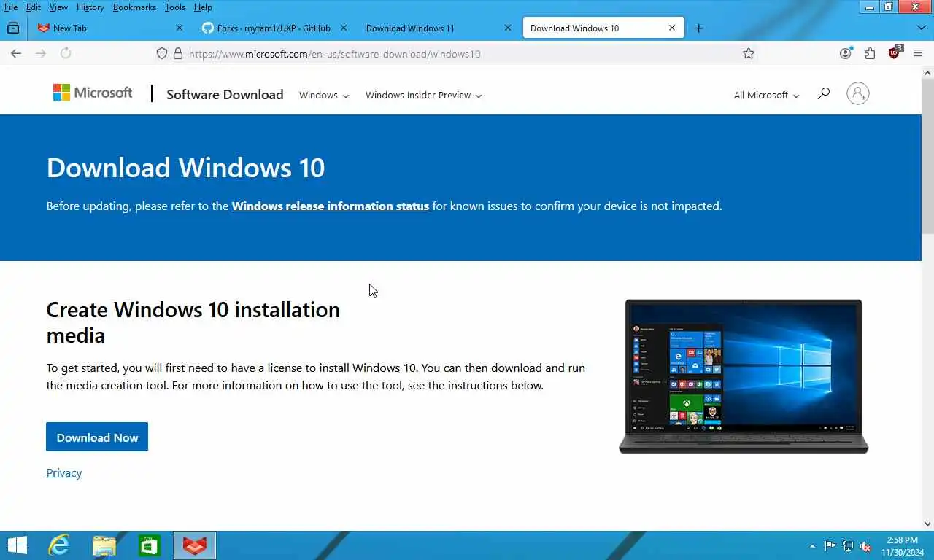Viewport: 934px width, 560px height.
Task: Click the Microsoft sign-in avatar icon
Action: (x=858, y=93)
